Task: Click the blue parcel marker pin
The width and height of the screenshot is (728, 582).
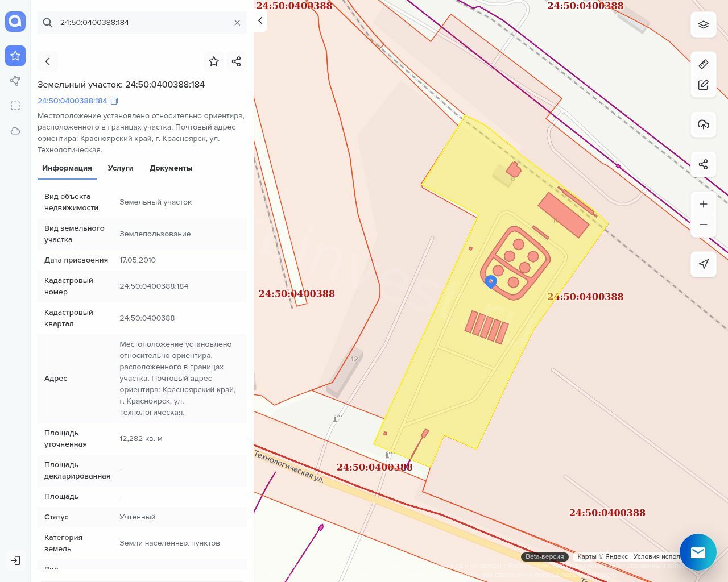Action: [491, 281]
